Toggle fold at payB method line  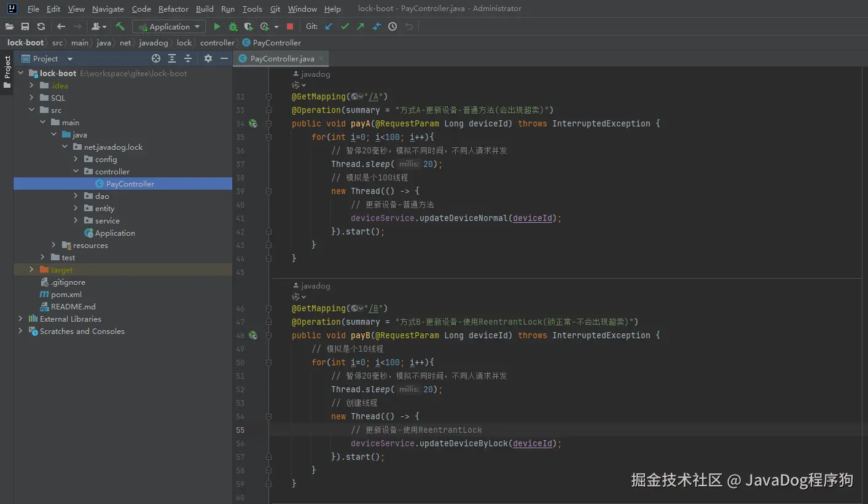[x=268, y=335]
